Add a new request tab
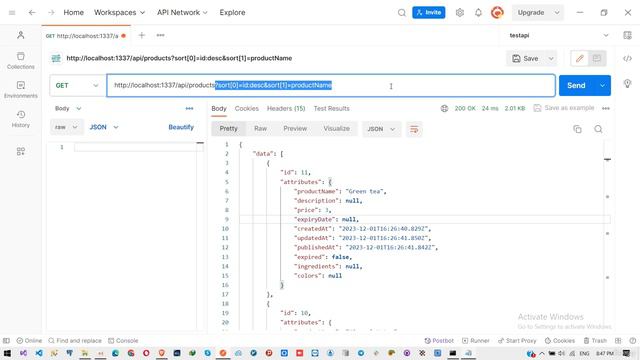 pyautogui.click(x=142, y=36)
